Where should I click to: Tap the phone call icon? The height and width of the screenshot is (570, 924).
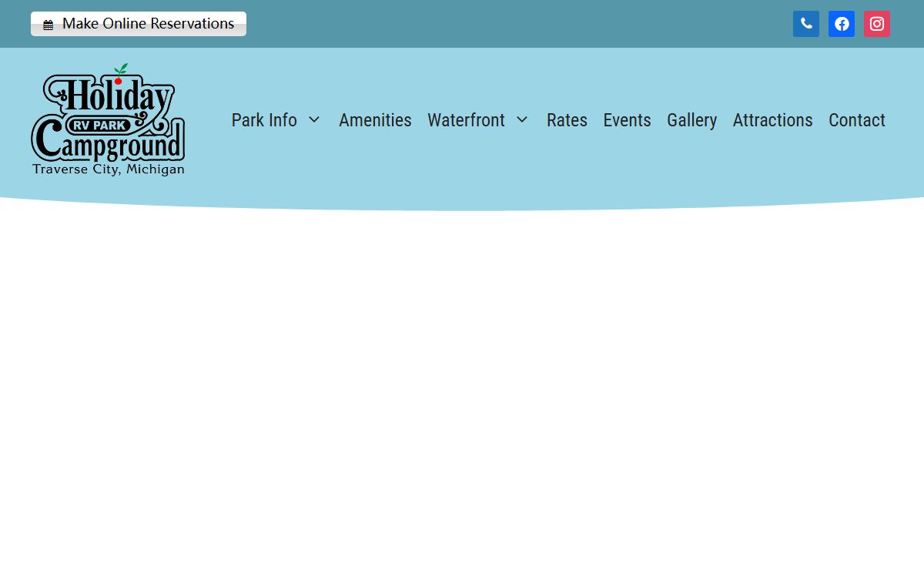806,24
